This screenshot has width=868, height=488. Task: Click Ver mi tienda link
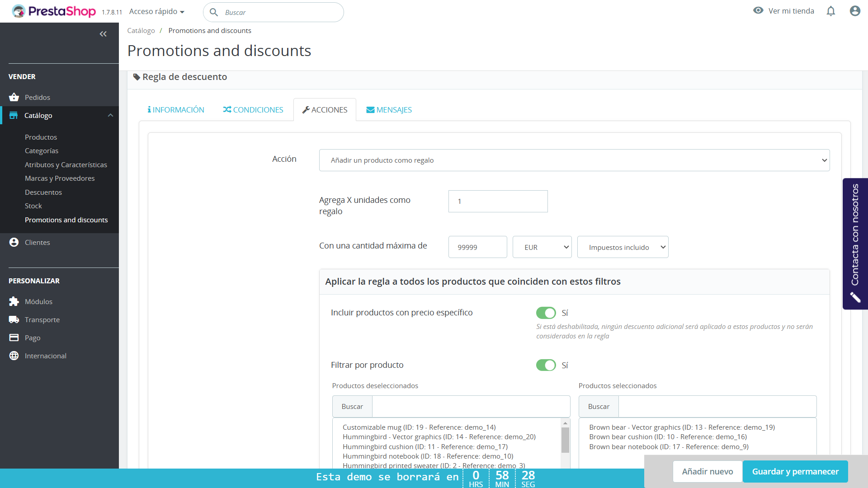click(x=791, y=11)
